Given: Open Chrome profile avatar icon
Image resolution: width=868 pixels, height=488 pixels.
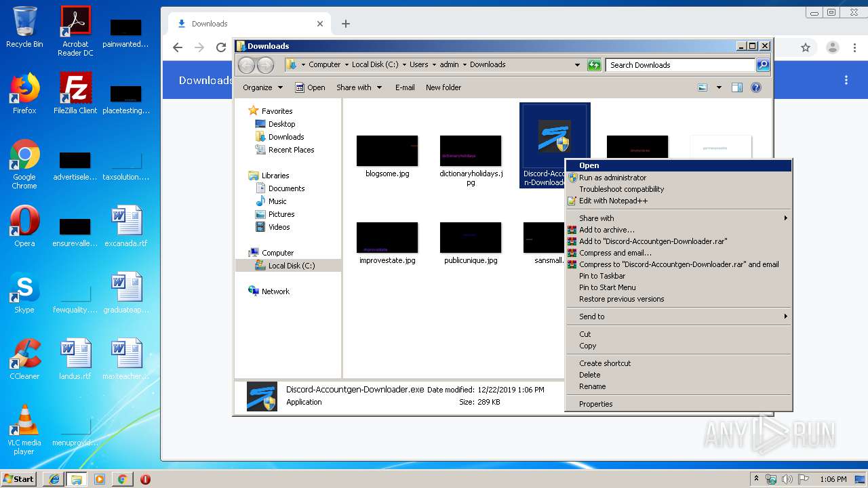Looking at the screenshot, I should pos(833,47).
